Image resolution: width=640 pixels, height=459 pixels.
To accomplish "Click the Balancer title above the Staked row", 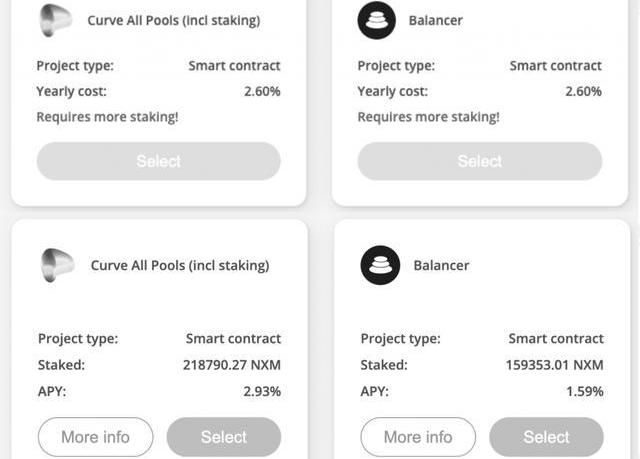I will pos(441,265).
